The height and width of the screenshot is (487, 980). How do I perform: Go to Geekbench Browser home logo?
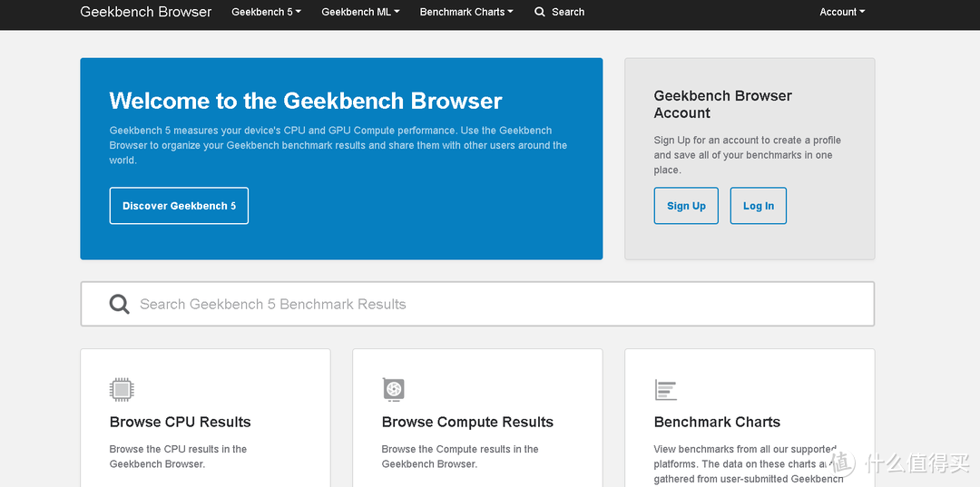pyautogui.click(x=145, y=12)
